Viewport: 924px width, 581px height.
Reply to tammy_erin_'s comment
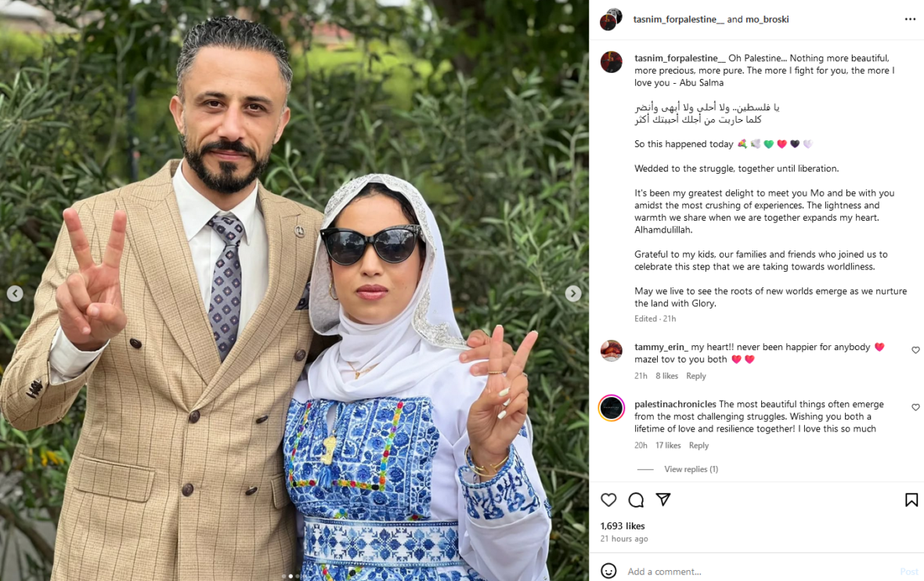point(696,376)
